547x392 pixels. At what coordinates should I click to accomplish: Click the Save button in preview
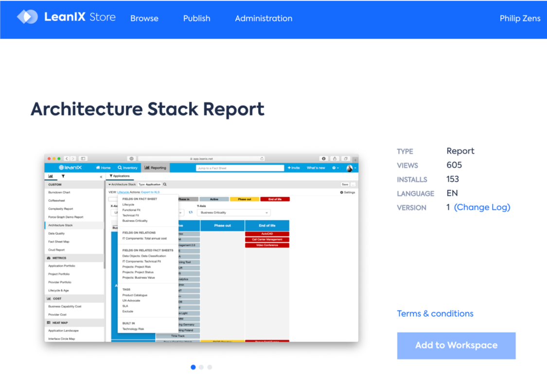pyautogui.click(x=345, y=184)
